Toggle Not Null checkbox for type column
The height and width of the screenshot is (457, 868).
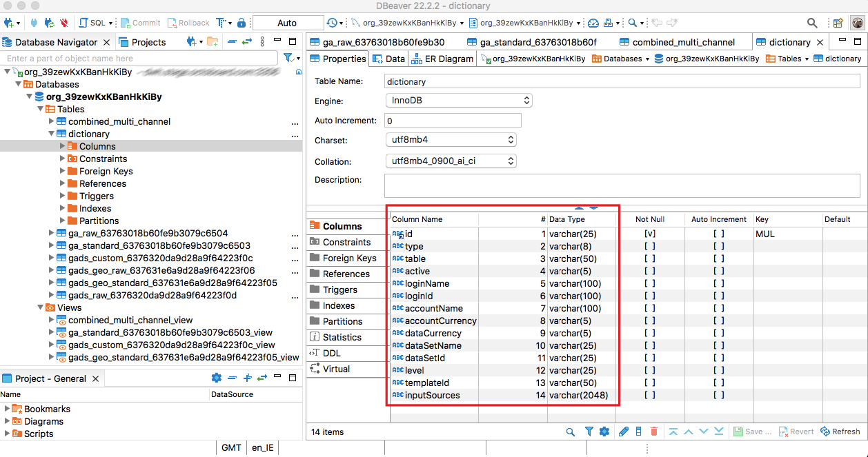coord(649,246)
